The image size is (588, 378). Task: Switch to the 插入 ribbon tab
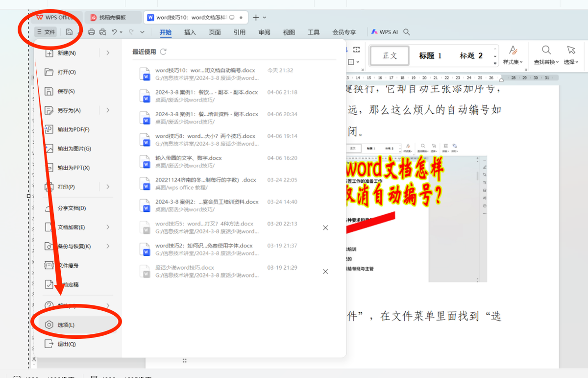coord(190,32)
